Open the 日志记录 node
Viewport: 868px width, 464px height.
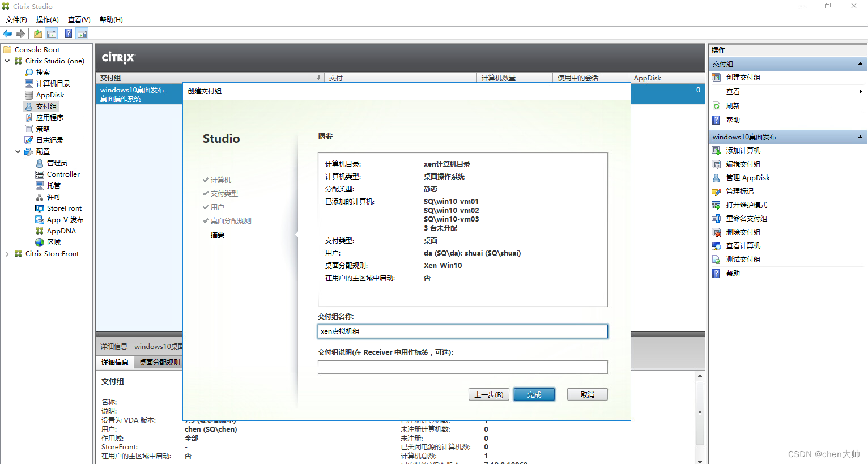click(49, 141)
